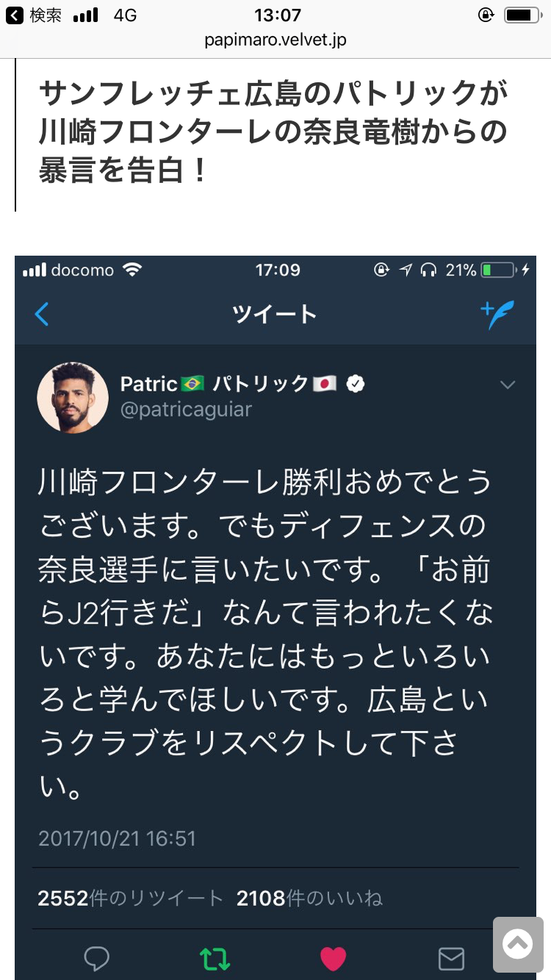
Task: Open the tweet options dropdown chevron
Action: click(x=508, y=385)
